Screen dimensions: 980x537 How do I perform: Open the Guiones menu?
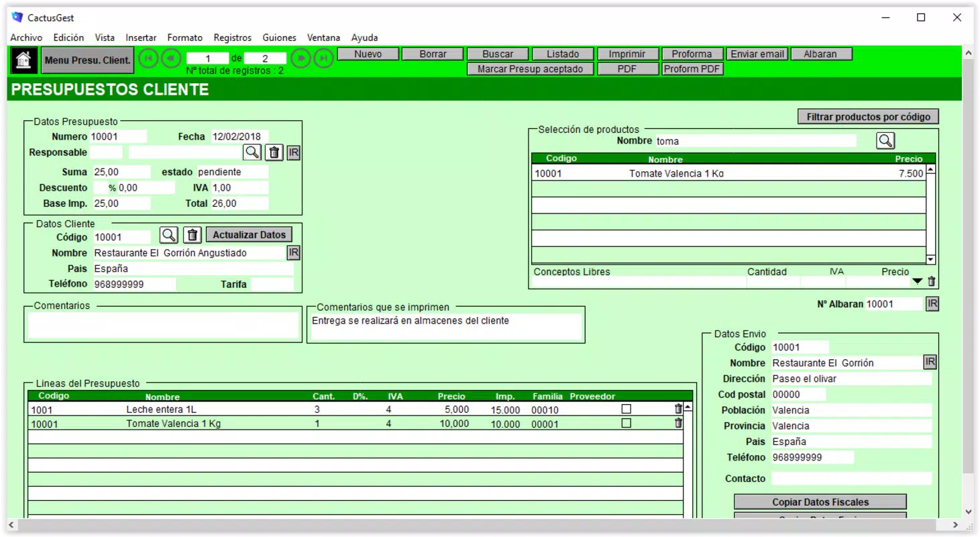279,38
